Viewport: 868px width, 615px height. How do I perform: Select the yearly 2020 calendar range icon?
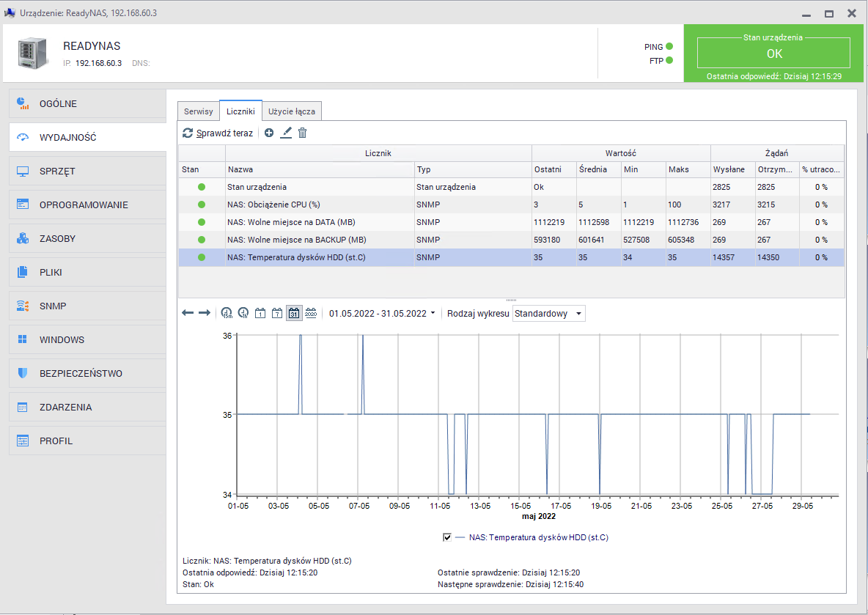click(311, 313)
